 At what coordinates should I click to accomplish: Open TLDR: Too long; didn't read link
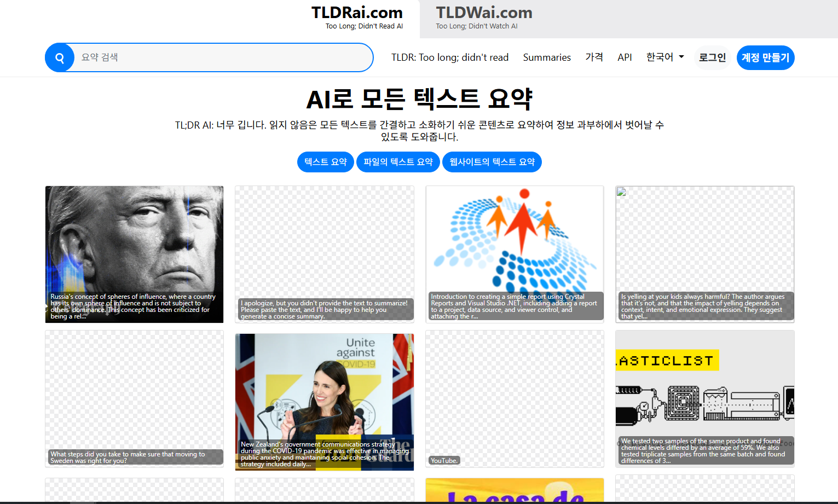coord(450,57)
